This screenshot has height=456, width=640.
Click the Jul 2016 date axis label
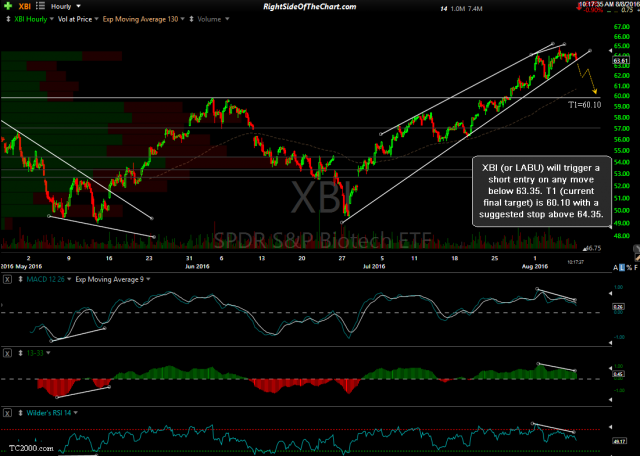373,266
